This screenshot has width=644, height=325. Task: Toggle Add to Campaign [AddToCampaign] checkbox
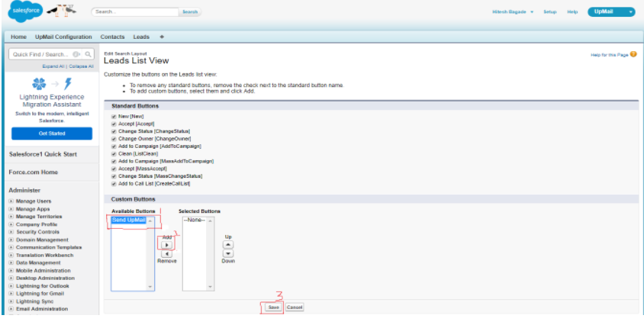(x=114, y=146)
